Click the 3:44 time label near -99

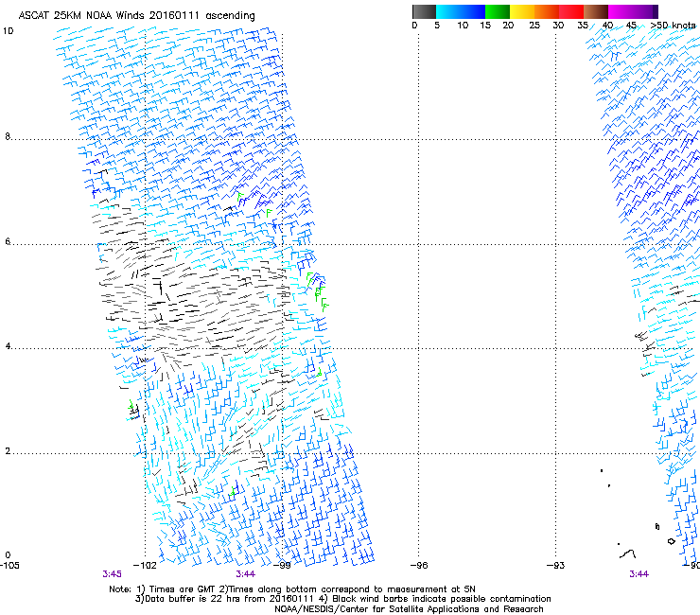pyautogui.click(x=246, y=574)
